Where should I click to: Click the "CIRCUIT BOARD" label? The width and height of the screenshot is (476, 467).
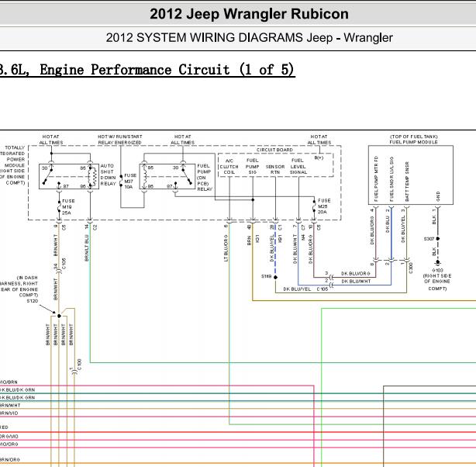point(274,150)
